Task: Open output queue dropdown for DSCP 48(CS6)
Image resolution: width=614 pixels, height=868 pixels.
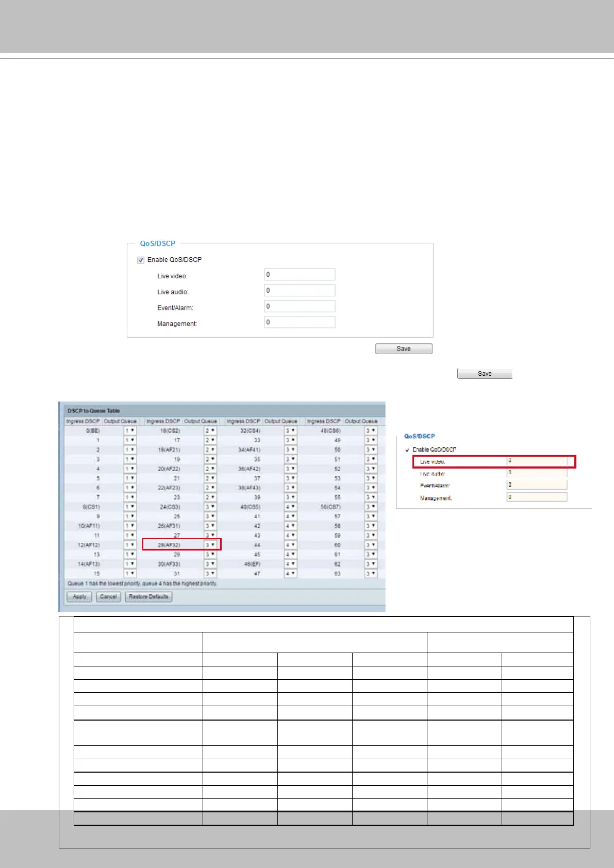Action: click(x=371, y=430)
